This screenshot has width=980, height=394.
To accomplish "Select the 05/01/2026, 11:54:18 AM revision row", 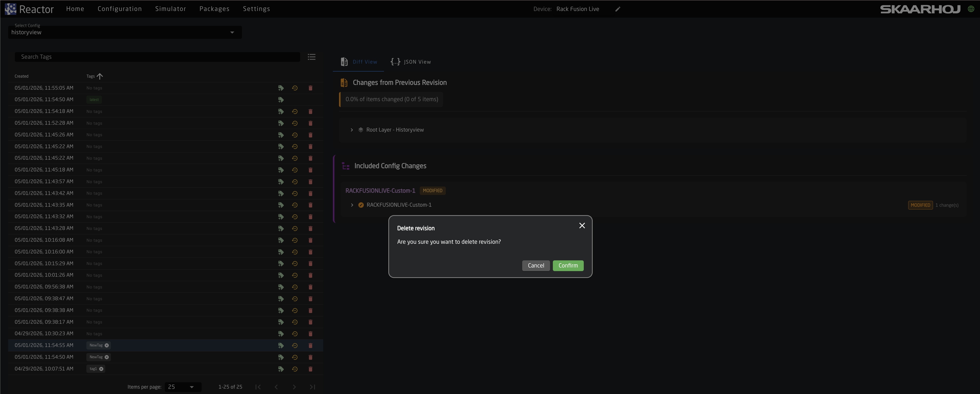I will 166,111.
